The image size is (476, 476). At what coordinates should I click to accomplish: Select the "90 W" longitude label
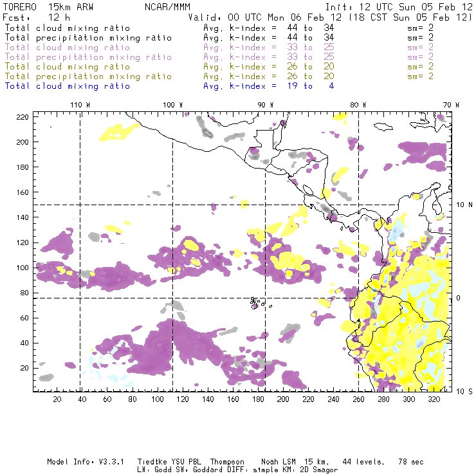coord(266,105)
